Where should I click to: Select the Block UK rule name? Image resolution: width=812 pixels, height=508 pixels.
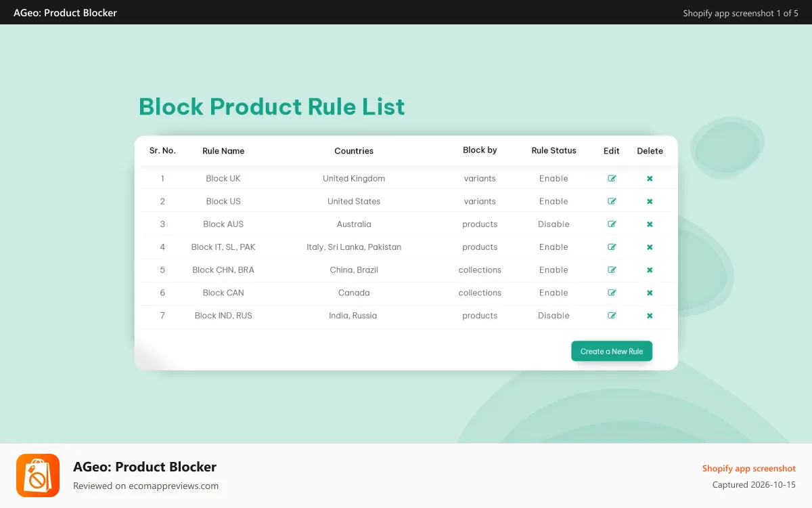(x=223, y=179)
